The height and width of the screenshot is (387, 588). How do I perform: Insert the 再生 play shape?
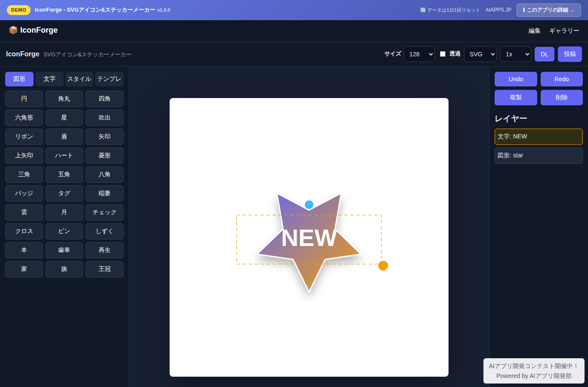click(x=105, y=250)
